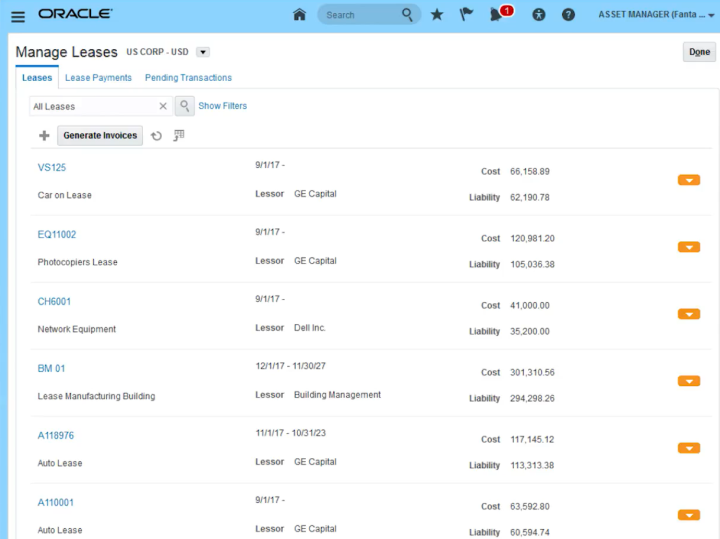Image resolution: width=720 pixels, height=539 pixels.
Task: Open accessibility settings icon
Action: (x=539, y=15)
